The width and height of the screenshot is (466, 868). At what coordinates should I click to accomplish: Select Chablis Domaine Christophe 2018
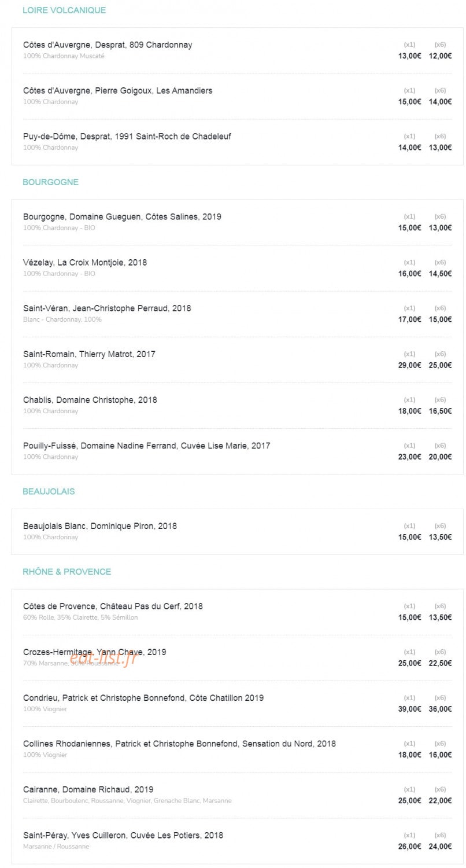[90, 400]
